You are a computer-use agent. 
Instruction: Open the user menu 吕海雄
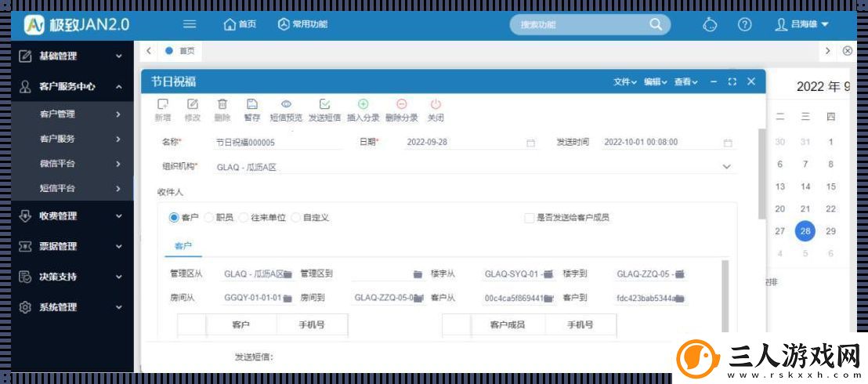tap(801, 24)
